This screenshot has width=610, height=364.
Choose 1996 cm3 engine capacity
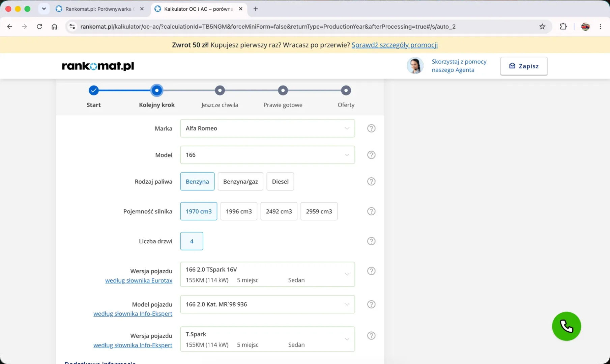point(239,211)
